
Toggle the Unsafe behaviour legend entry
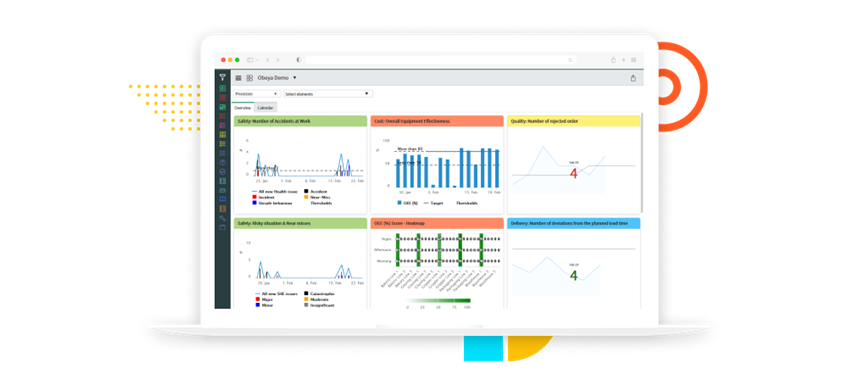pos(272,203)
